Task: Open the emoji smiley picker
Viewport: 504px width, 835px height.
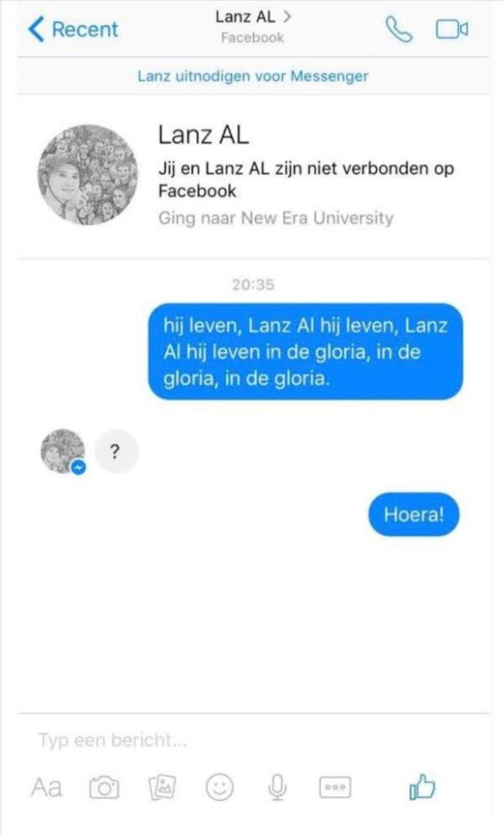Action: click(x=219, y=787)
